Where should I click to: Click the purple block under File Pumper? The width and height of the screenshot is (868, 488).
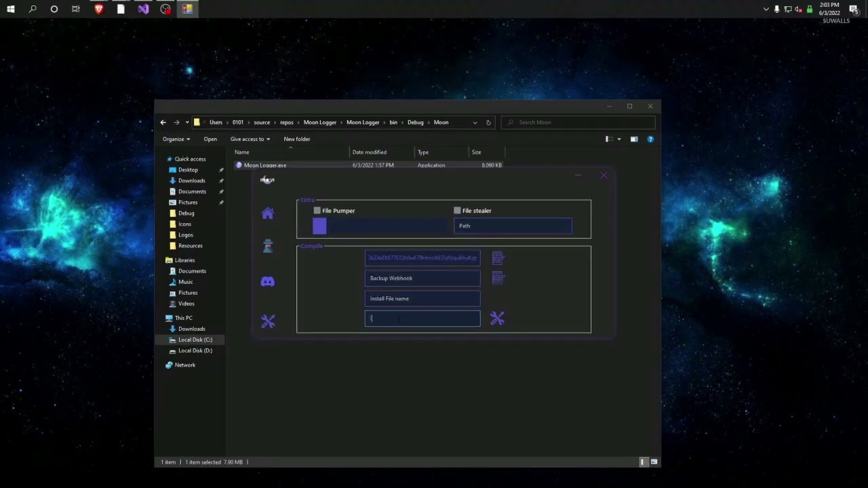[x=319, y=226]
